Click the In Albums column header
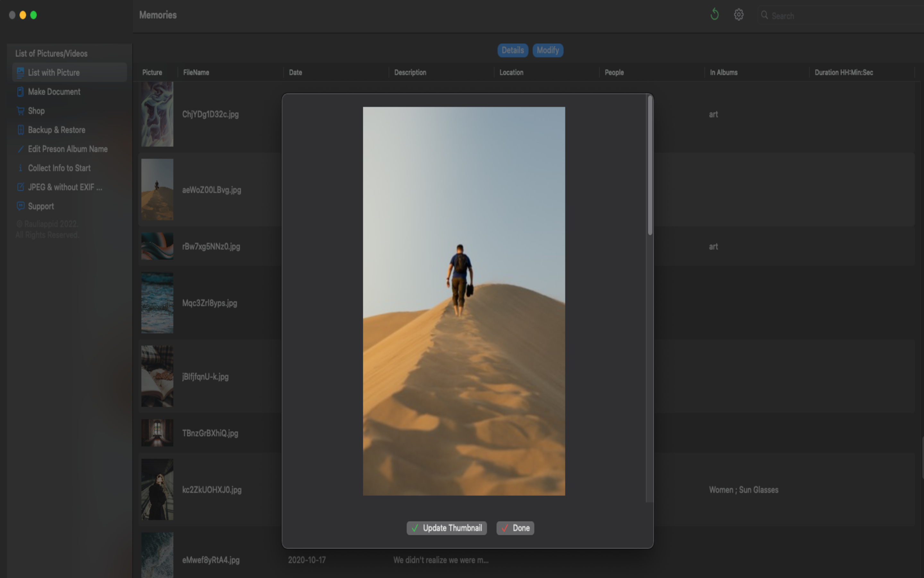The width and height of the screenshot is (924, 578). [x=723, y=72]
